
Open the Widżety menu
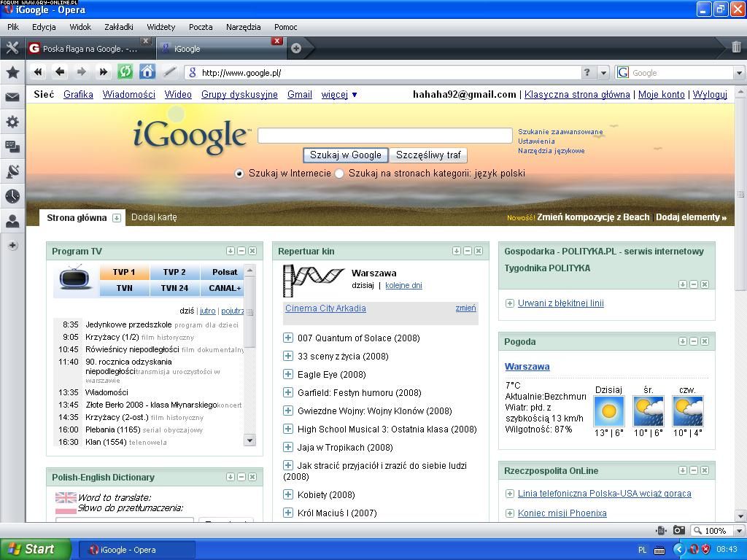[x=161, y=27]
